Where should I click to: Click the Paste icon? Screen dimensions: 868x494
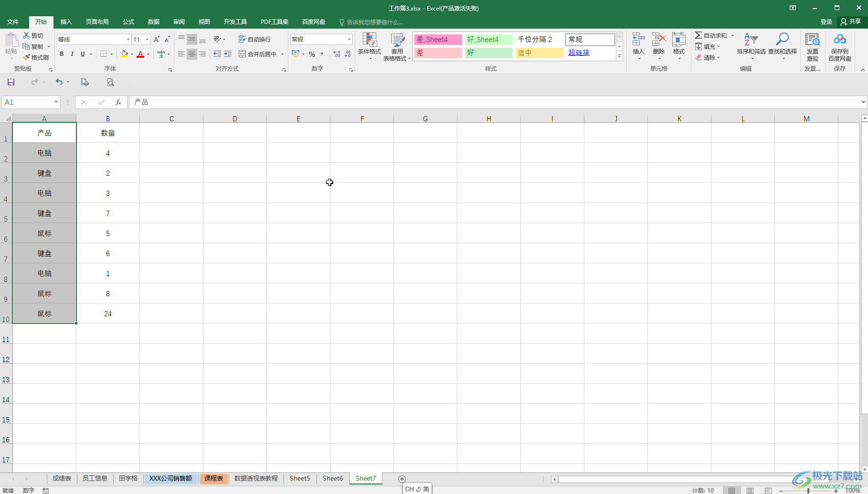11,40
